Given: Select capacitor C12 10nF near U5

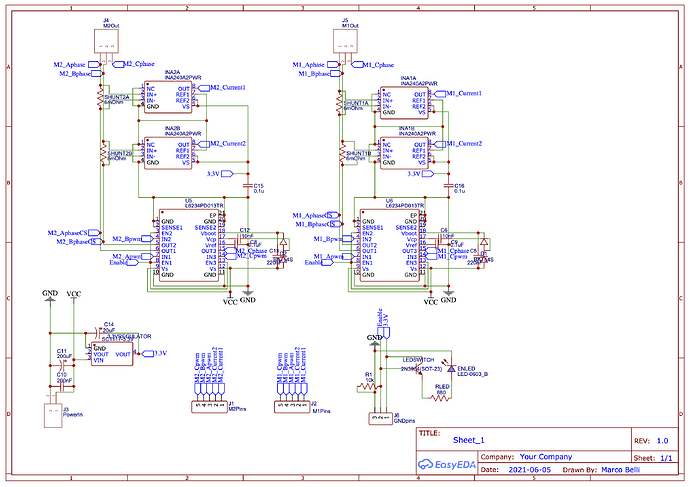Looking at the screenshot, I should (x=240, y=239).
